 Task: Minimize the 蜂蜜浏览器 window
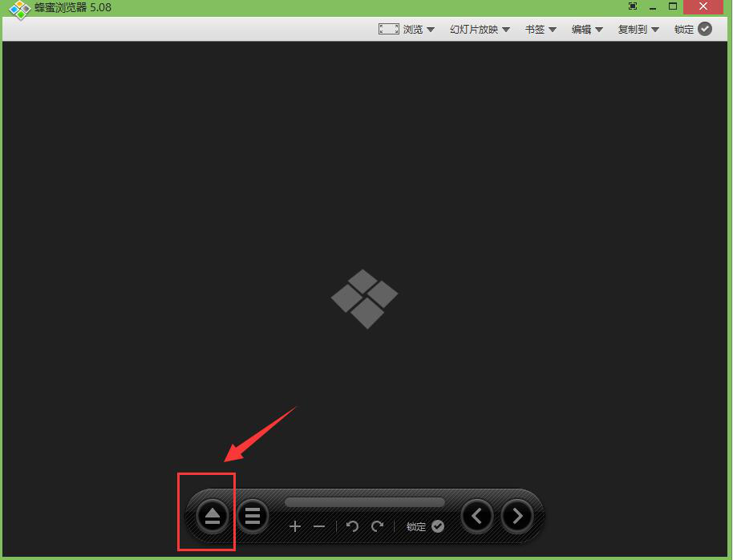(653, 7)
